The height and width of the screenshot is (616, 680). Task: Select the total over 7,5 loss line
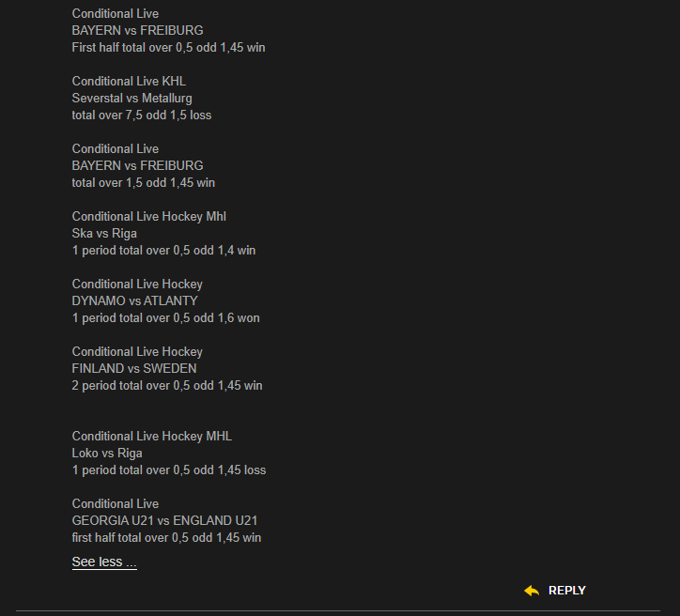coord(142,115)
